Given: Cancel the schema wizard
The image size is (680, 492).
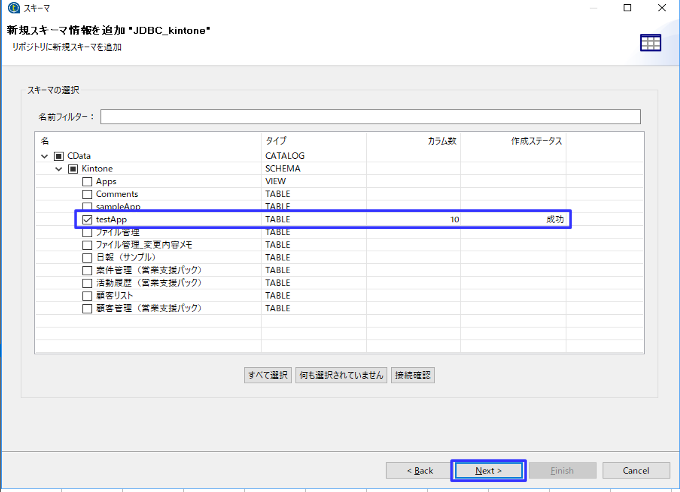Looking at the screenshot, I should (636, 471).
